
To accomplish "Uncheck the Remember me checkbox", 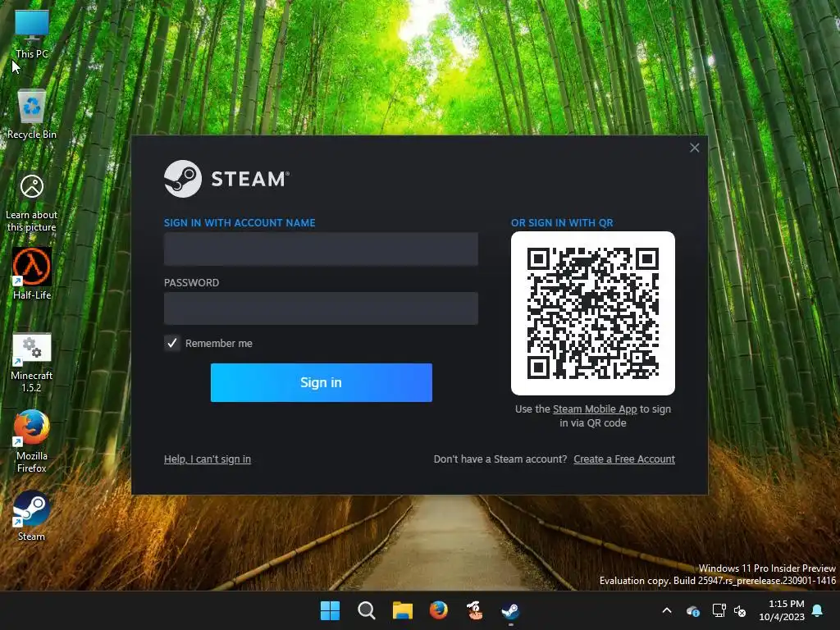I will coord(172,344).
